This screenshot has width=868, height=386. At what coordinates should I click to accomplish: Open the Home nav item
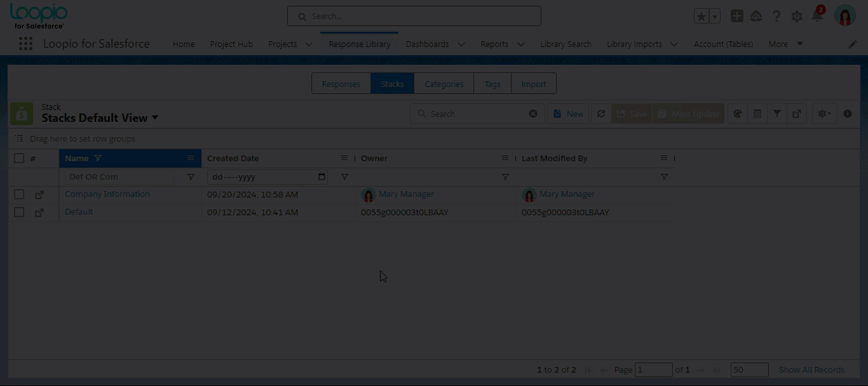coord(184,44)
